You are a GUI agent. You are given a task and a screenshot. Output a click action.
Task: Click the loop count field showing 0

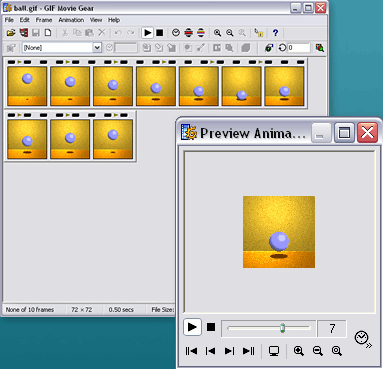pos(299,48)
